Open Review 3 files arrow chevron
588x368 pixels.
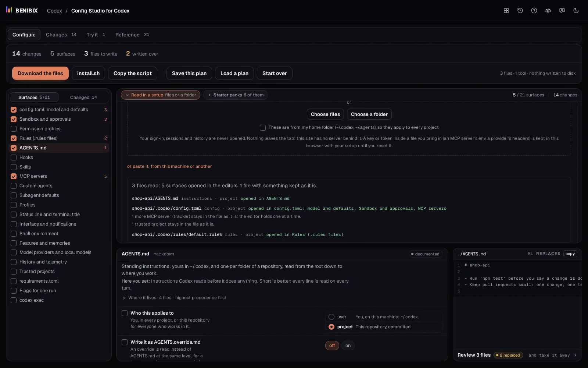(x=575, y=355)
